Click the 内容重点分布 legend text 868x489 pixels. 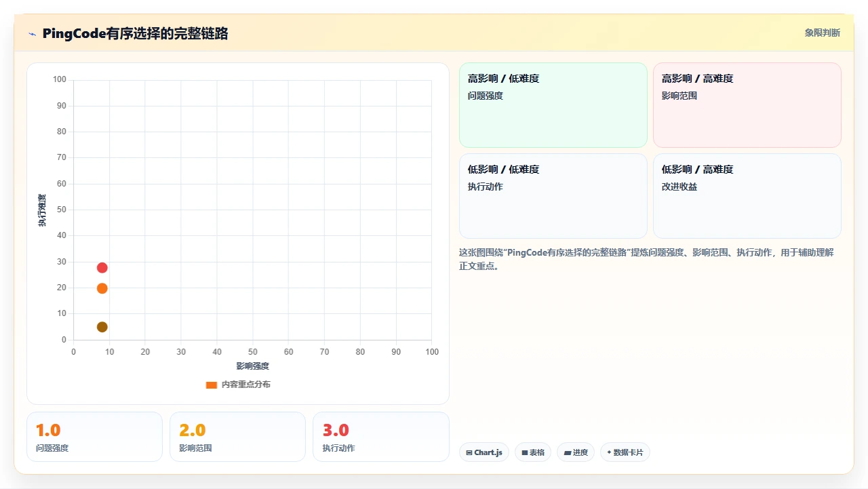coord(246,385)
